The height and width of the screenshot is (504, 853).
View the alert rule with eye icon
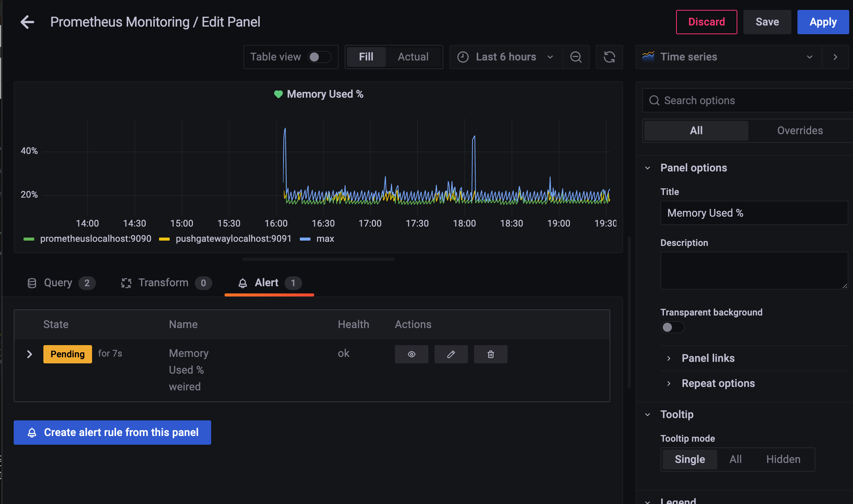click(x=411, y=354)
